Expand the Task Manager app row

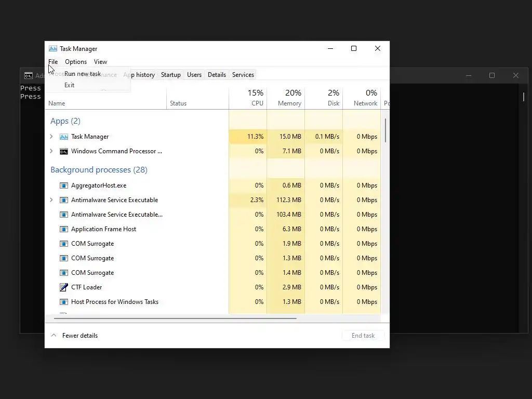click(51, 137)
